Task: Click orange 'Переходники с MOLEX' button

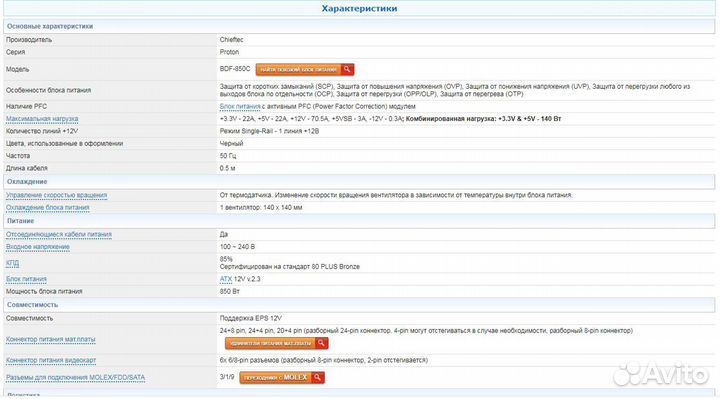Action: (x=282, y=377)
